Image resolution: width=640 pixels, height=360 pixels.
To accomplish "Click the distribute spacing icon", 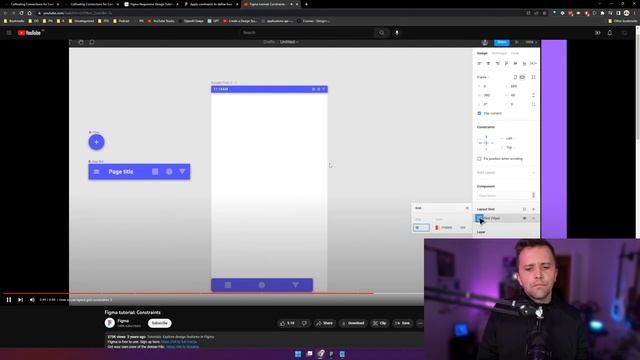I will coord(533,63).
